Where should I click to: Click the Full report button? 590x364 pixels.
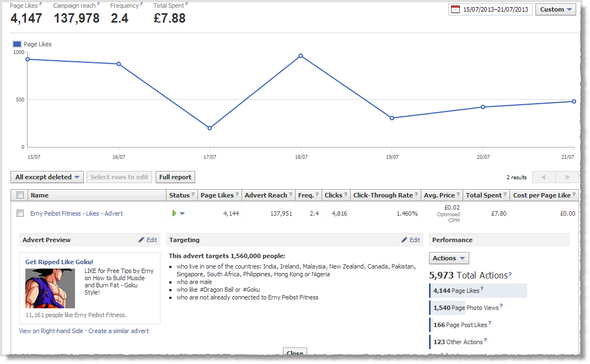pyautogui.click(x=175, y=177)
